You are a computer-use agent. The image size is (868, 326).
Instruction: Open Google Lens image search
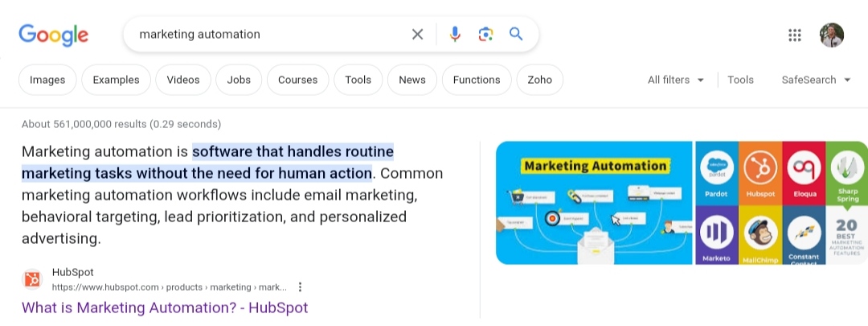tap(485, 35)
